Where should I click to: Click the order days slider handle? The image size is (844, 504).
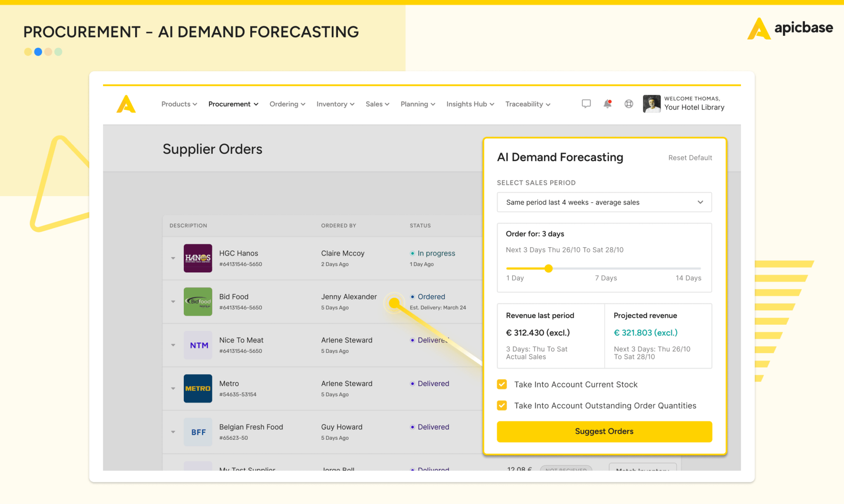pyautogui.click(x=549, y=269)
